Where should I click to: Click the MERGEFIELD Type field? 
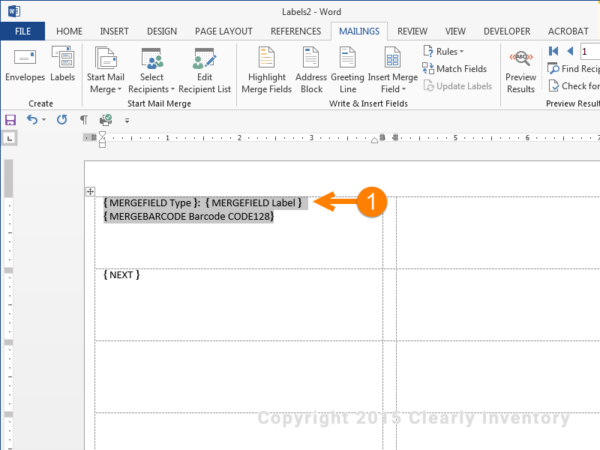click(152, 203)
